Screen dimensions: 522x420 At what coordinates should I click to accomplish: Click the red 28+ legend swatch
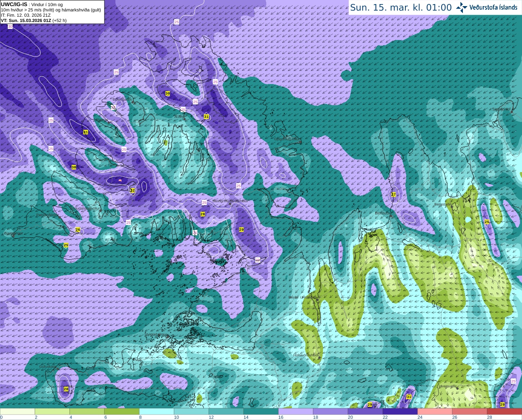tap(504, 411)
